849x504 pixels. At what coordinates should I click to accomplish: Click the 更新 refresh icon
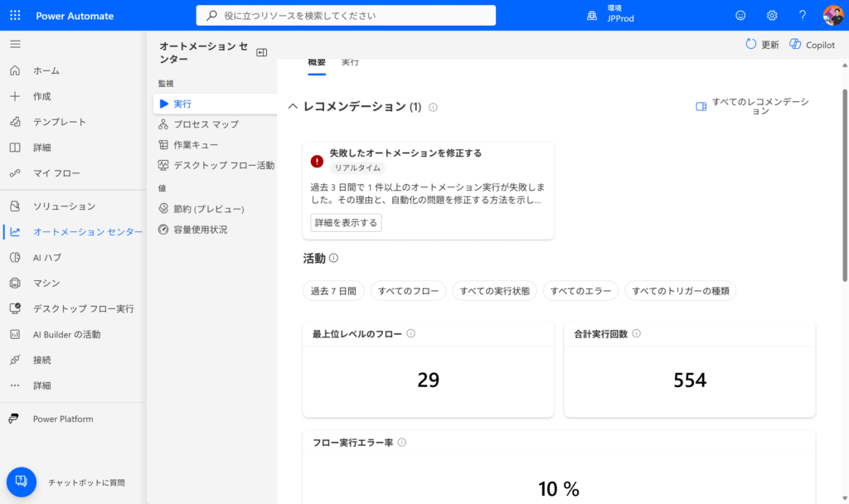pyautogui.click(x=751, y=45)
